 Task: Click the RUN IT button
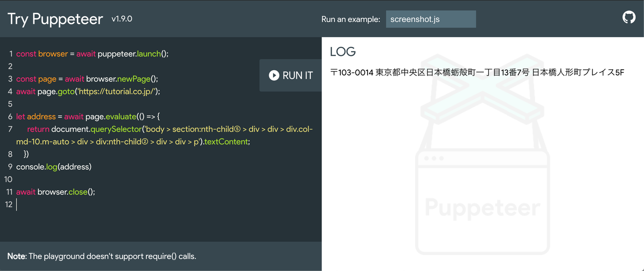(x=291, y=76)
